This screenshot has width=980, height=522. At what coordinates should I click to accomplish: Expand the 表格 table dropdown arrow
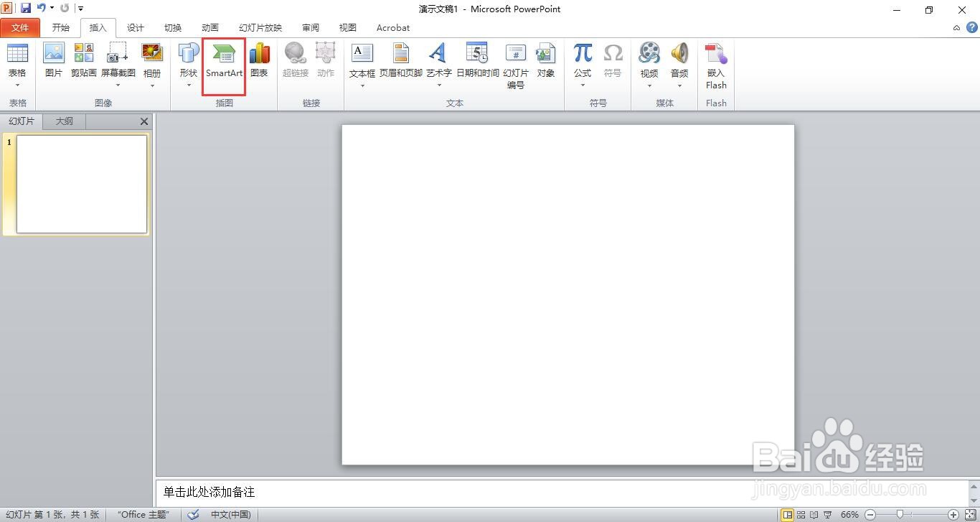point(17,85)
